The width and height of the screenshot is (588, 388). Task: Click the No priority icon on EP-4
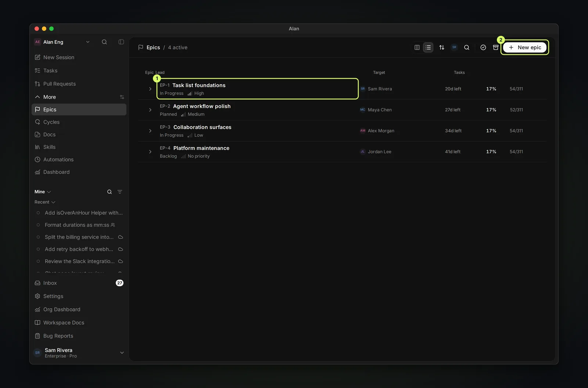click(x=183, y=156)
